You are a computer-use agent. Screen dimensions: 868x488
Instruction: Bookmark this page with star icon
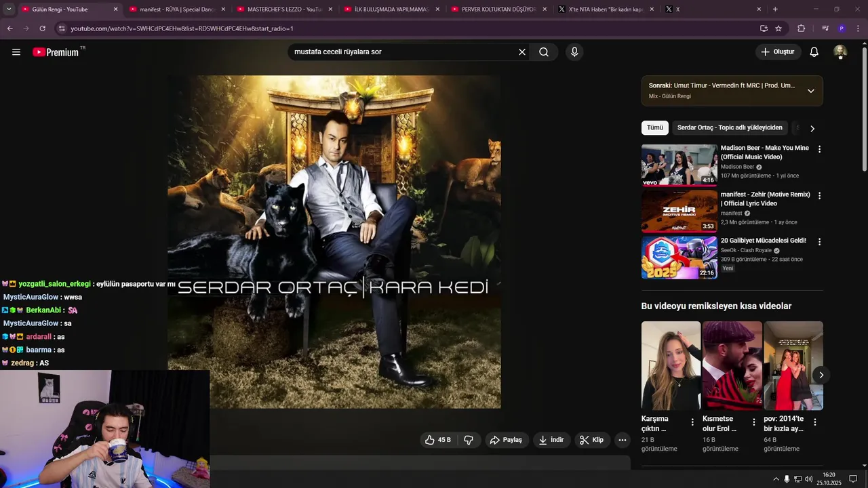point(778,28)
